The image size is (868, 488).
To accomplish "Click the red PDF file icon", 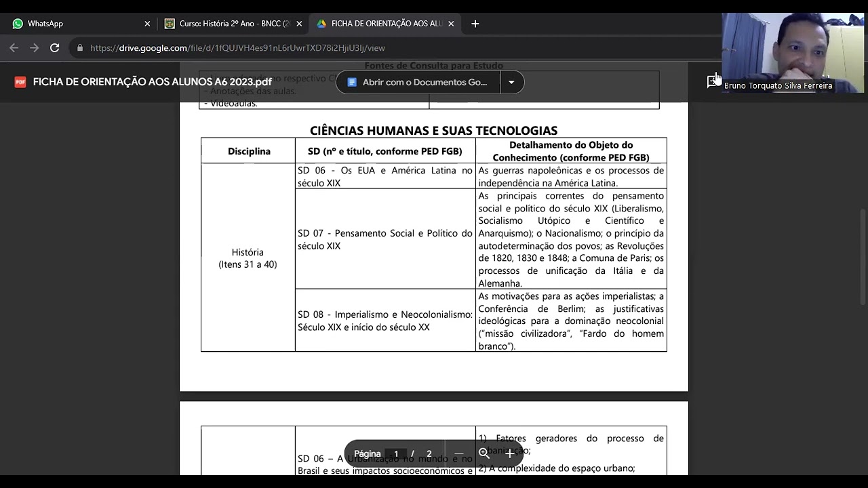I will coord(20,82).
